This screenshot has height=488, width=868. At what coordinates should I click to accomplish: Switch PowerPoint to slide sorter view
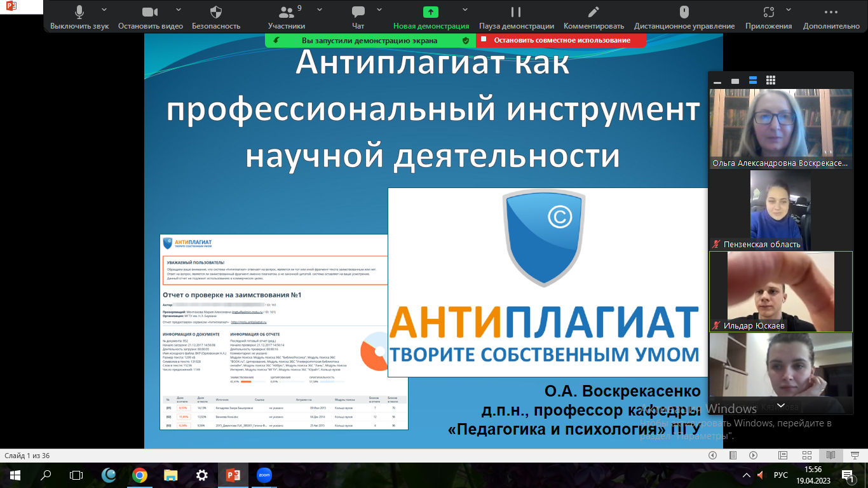806,455
